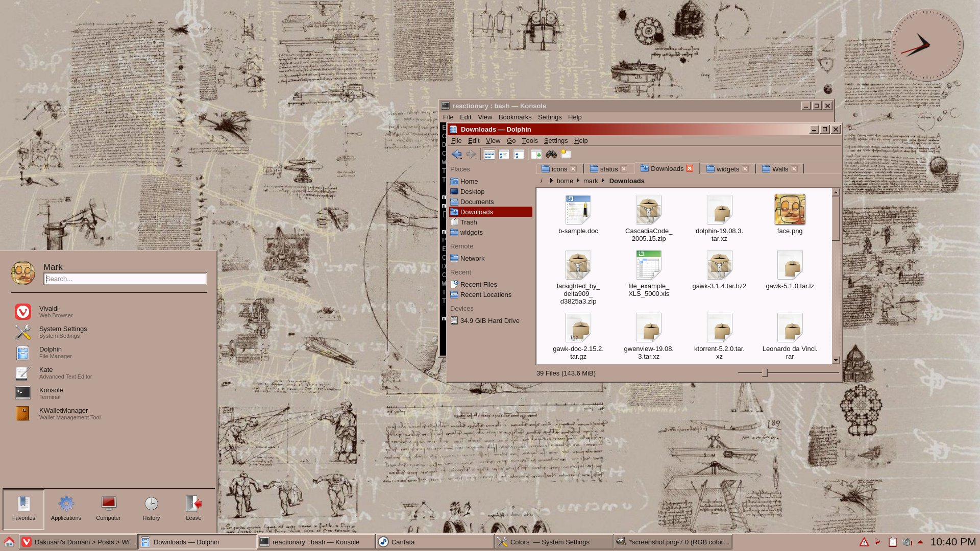Expand the arrow after mark in breadcrumb
Image resolution: width=980 pixels, height=551 pixels.
pos(603,181)
